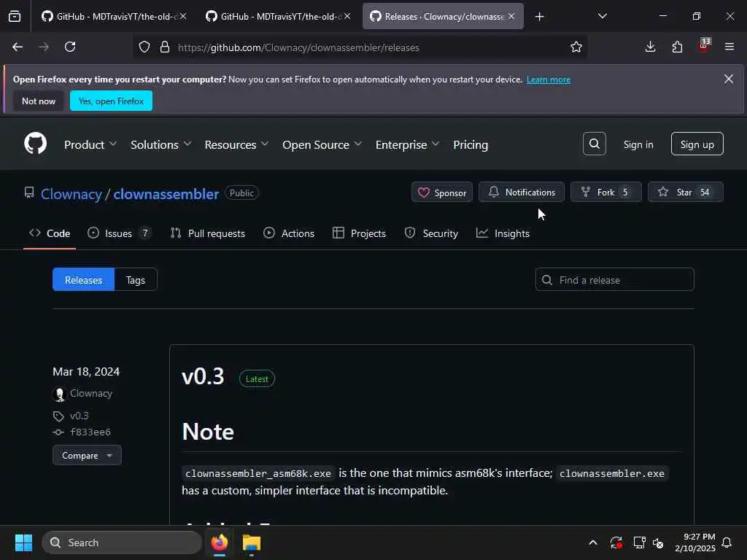
Task: Open the Code tab
Action: pyautogui.click(x=50, y=233)
